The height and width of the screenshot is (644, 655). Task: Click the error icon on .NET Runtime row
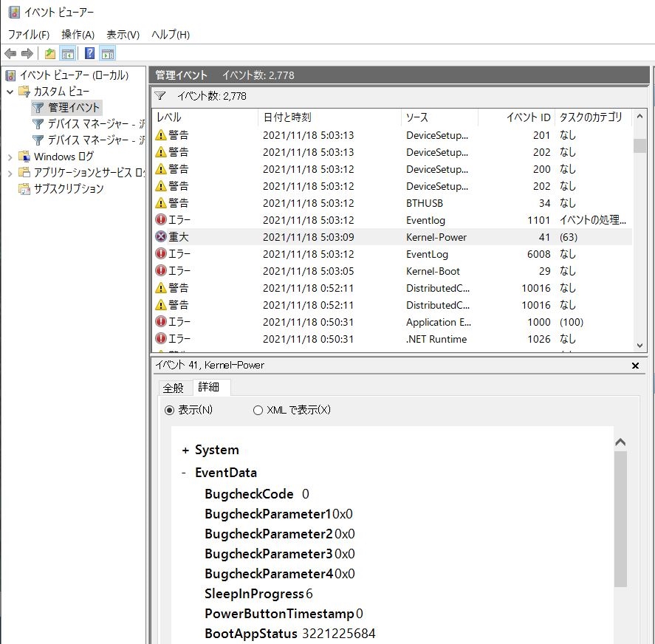(x=161, y=338)
